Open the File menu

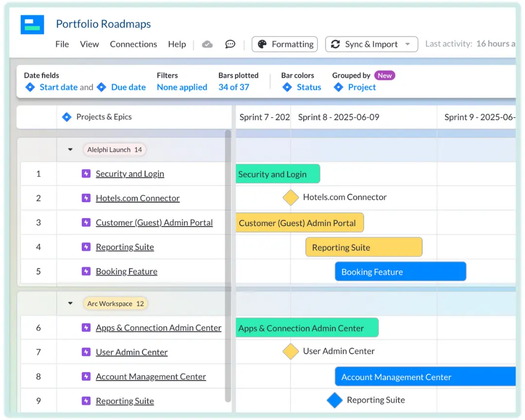(62, 44)
